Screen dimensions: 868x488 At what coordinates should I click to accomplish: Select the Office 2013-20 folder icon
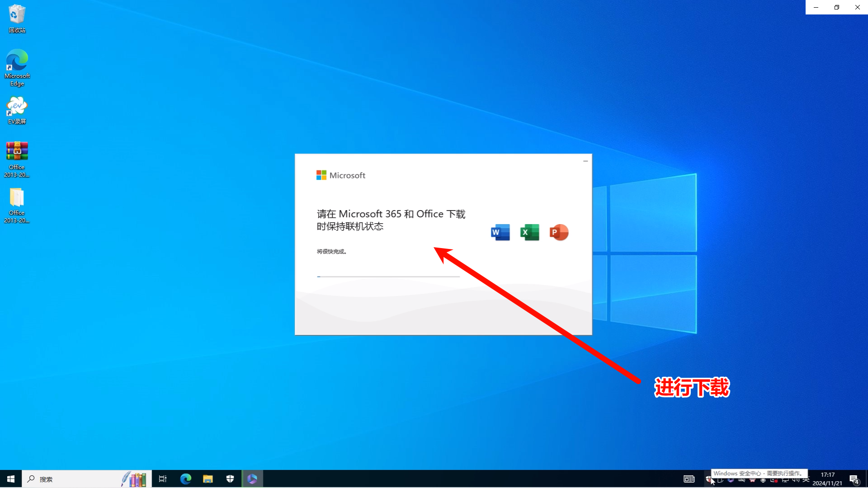[x=17, y=205]
